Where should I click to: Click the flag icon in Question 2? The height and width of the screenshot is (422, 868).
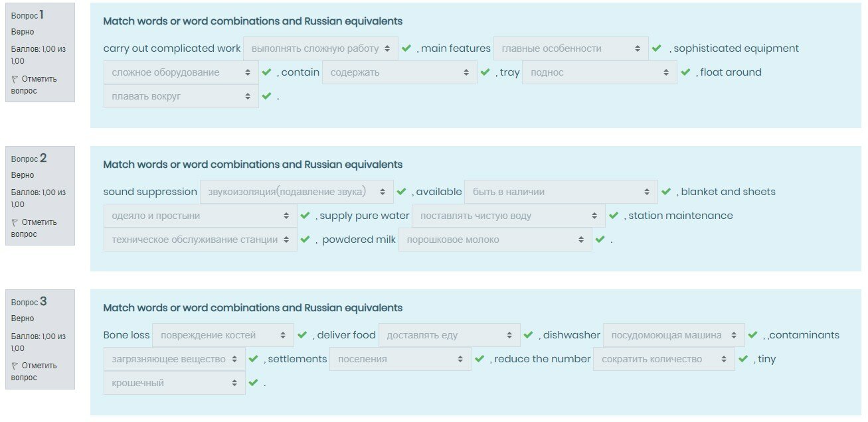(x=15, y=222)
